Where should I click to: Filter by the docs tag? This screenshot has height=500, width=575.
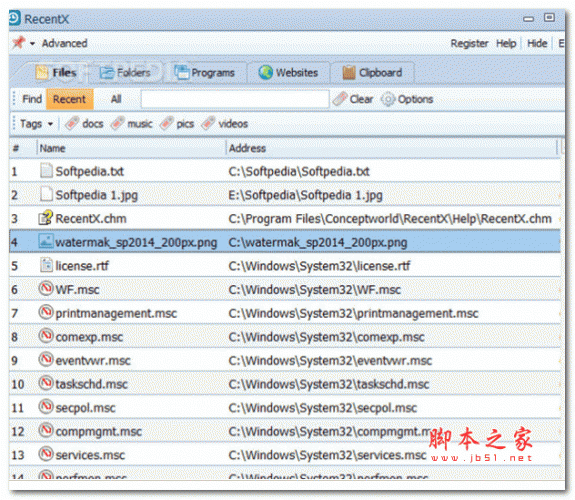(84, 124)
